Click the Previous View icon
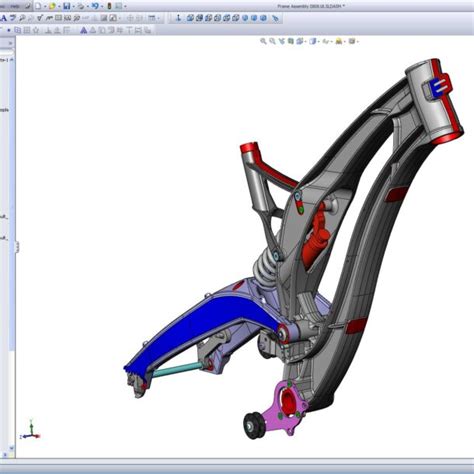The image size is (474, 474). (x=282, y=41)
